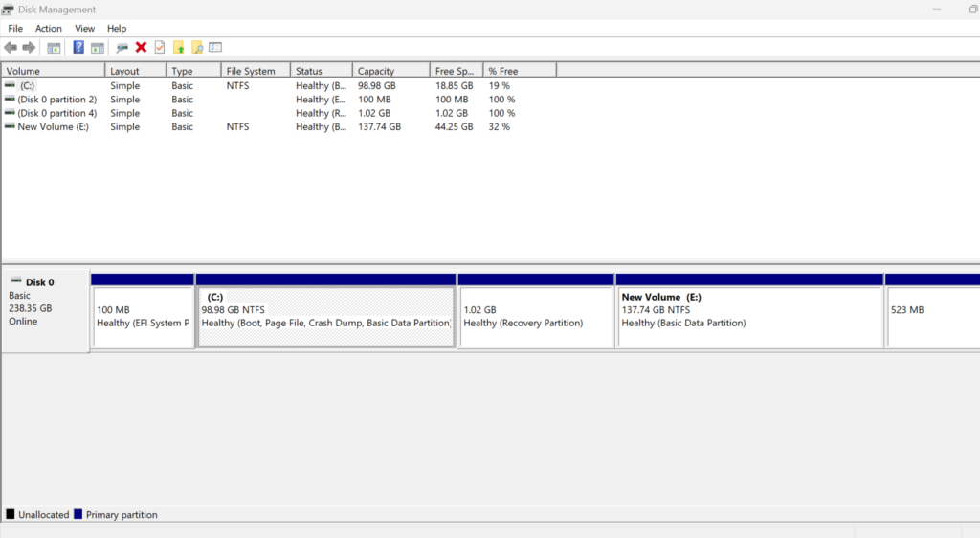Click the 18.85 GB free space cell
The width and height of the screenshot is (980, 538).
(455, 85)
